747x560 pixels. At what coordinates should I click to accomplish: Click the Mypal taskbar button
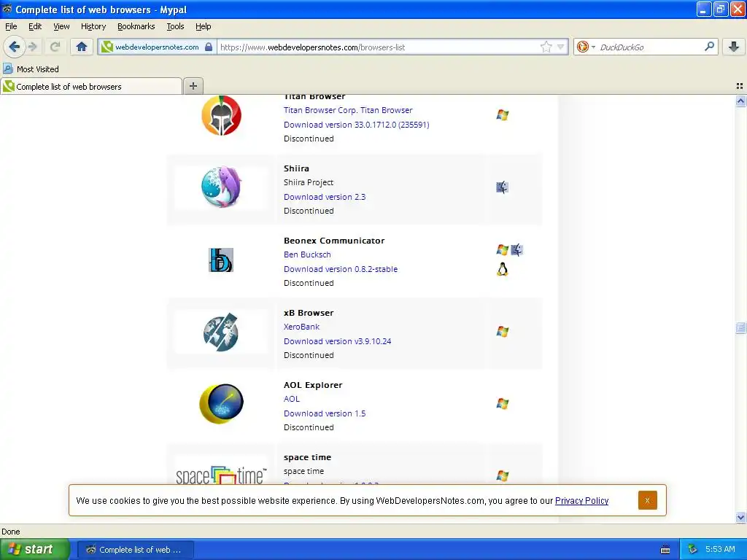point(135,550)
